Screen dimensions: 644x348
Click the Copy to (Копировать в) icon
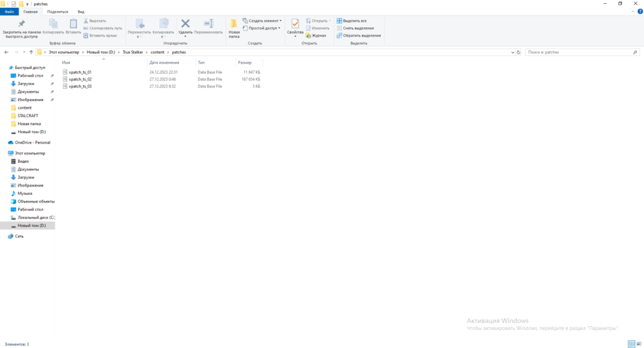164,23
